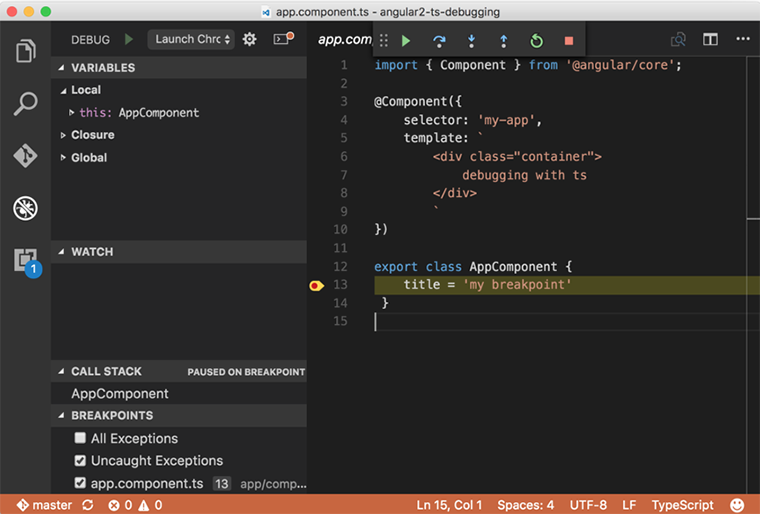760x514 pixels.
Task: Select the app.component.ts editor tab
Action: click(344, 39)
